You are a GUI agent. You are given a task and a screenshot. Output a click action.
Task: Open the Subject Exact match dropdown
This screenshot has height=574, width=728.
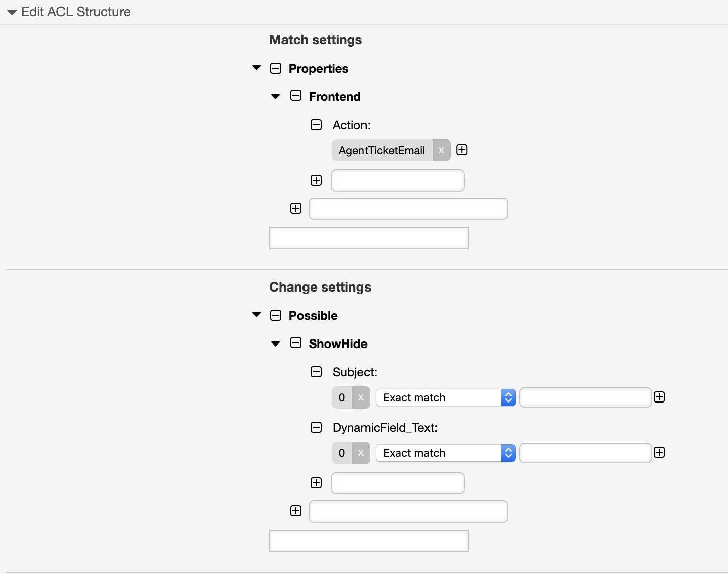pos(446,397)
